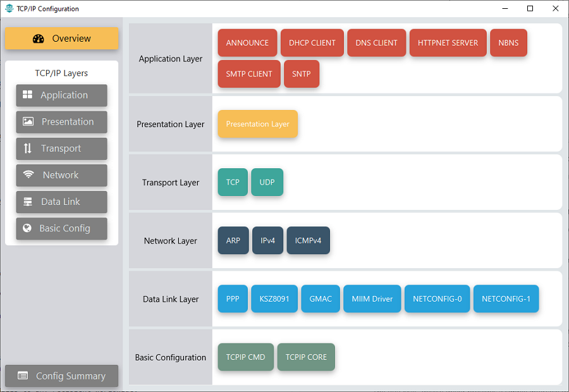Open the MIIM Driver component

[x=372, y=299]
